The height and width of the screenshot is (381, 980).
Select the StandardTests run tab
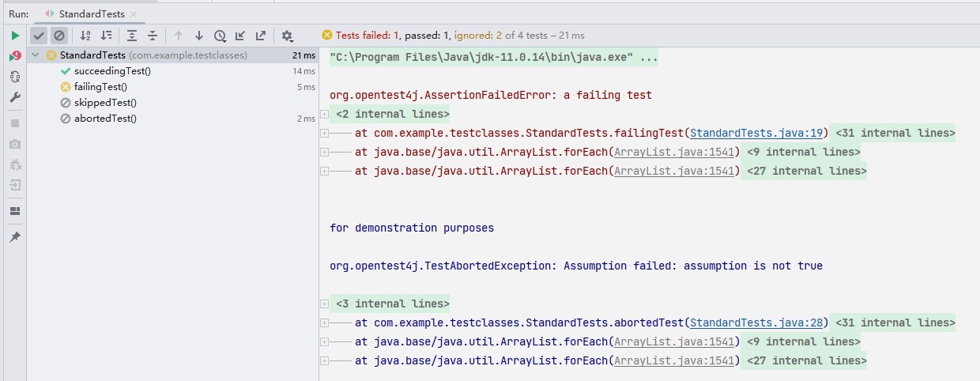(85, 13)
